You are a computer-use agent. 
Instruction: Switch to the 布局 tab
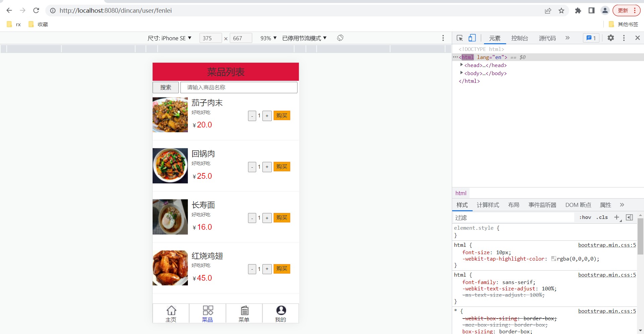pyautogui.click(x=514, y=205)
